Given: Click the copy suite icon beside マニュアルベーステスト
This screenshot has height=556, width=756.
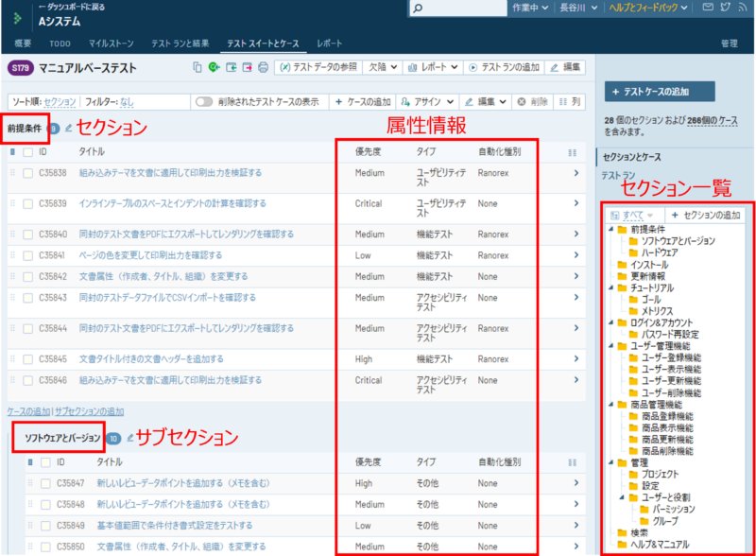Looking at the screenshot, I should [198, 67].
